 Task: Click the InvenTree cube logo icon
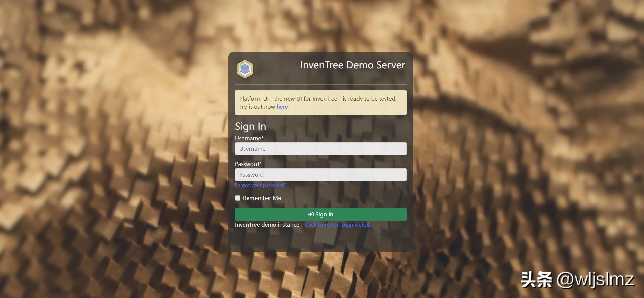245,69
